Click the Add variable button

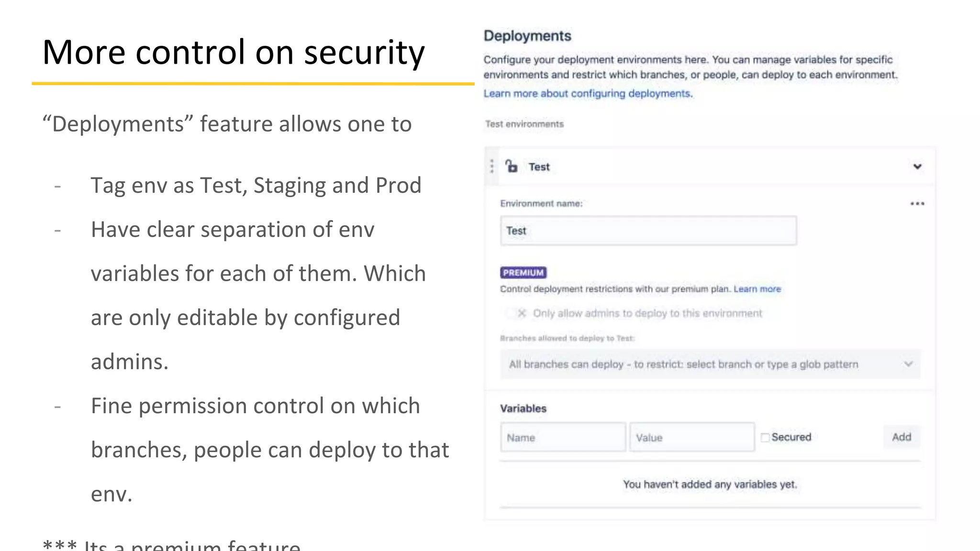pos(902,437)
